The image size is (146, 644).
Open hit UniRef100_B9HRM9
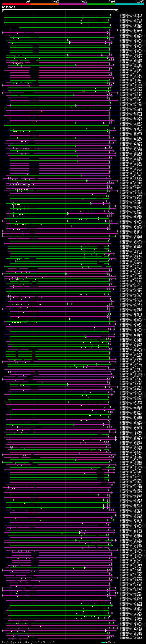pos(131,27)
